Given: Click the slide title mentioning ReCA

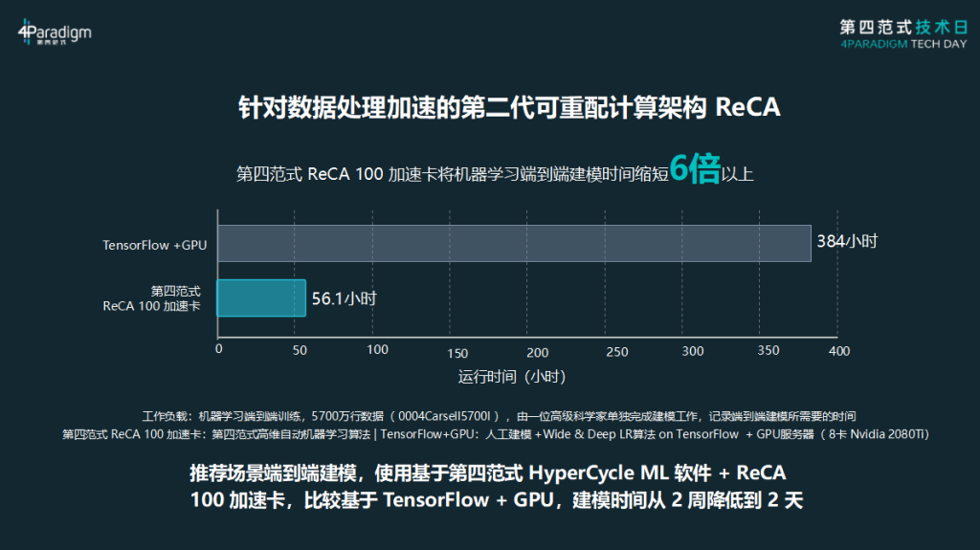Looking at the screenshot, I should pyautogui.click(x=509, y=107).
